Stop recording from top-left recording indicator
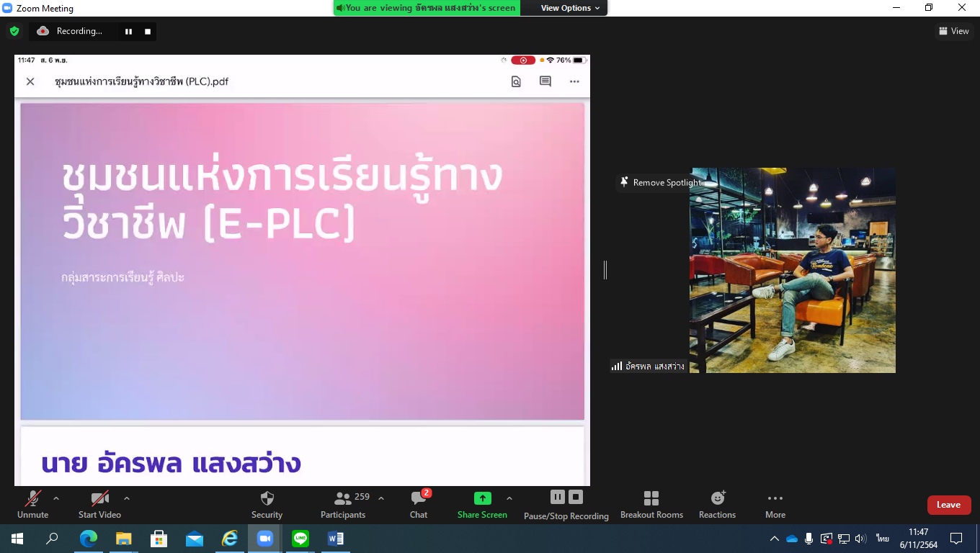Viewport: 980px width, 553px height. tap(148, 31)
